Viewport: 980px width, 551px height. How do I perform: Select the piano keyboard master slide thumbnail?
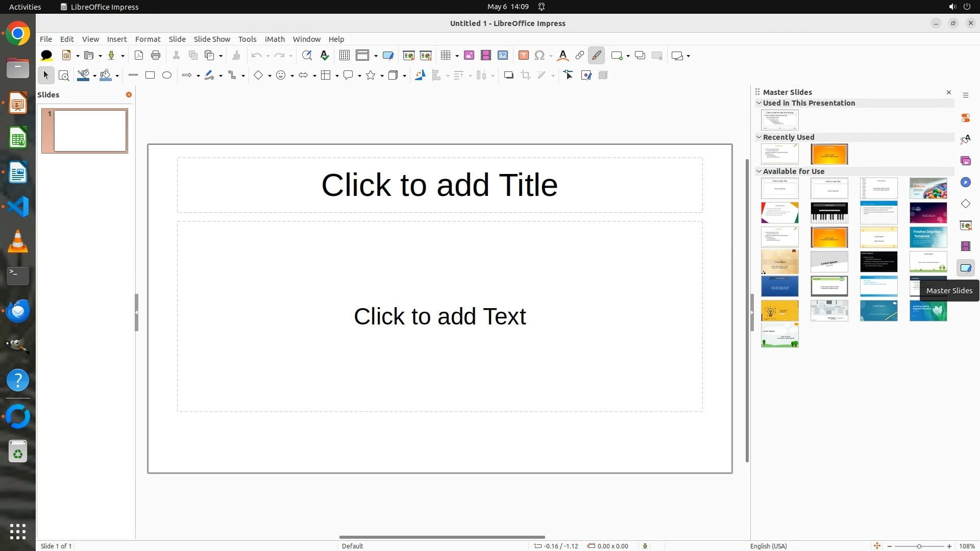[x=829, y=213]
